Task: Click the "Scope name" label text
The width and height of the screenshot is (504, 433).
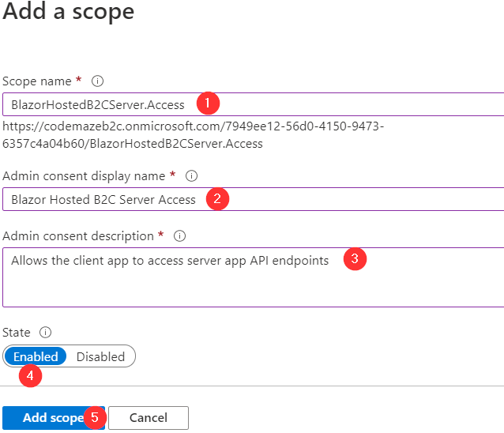Action: pyautogui.click(x=38, y=81)
